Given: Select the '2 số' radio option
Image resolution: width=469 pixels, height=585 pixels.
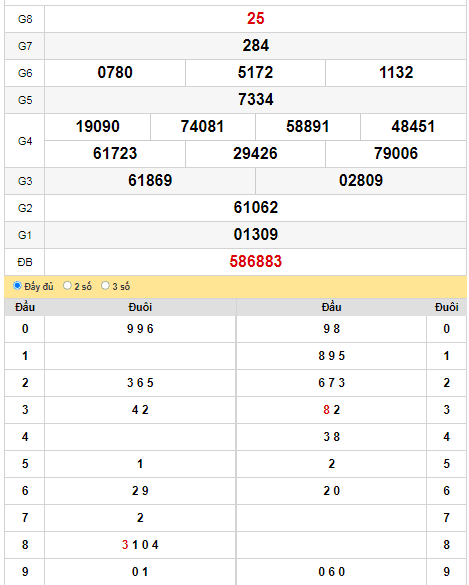Looking at the screenshot, I should click(x=67, y=286).
